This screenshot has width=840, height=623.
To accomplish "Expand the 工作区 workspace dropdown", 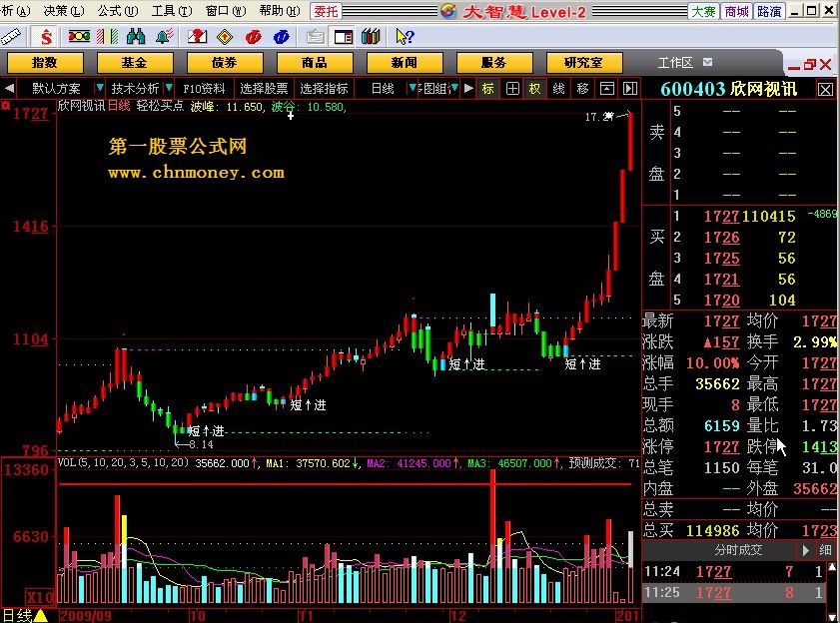I will click(x=708, y=62).
